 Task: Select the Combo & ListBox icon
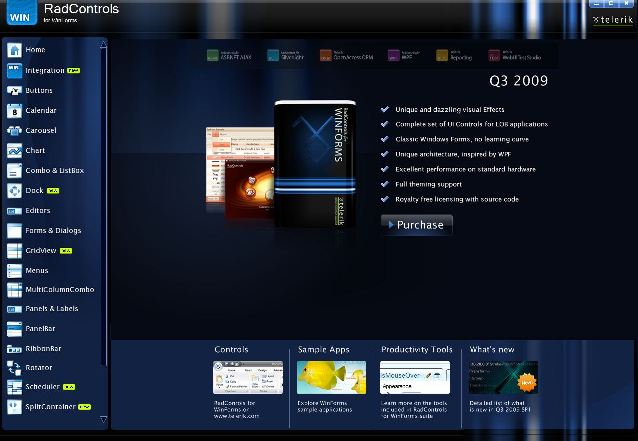(x=14, y=170)
